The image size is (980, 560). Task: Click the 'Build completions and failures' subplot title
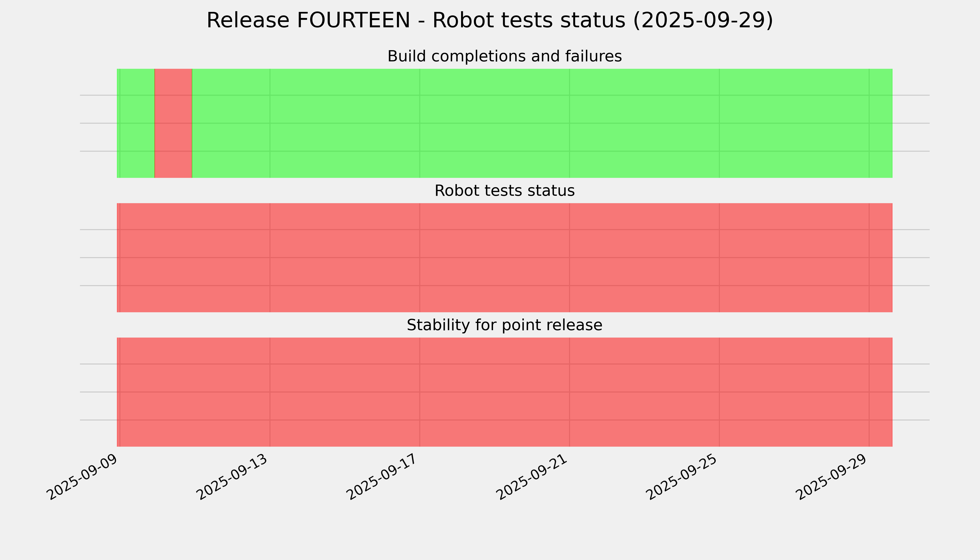pos(504,56)
